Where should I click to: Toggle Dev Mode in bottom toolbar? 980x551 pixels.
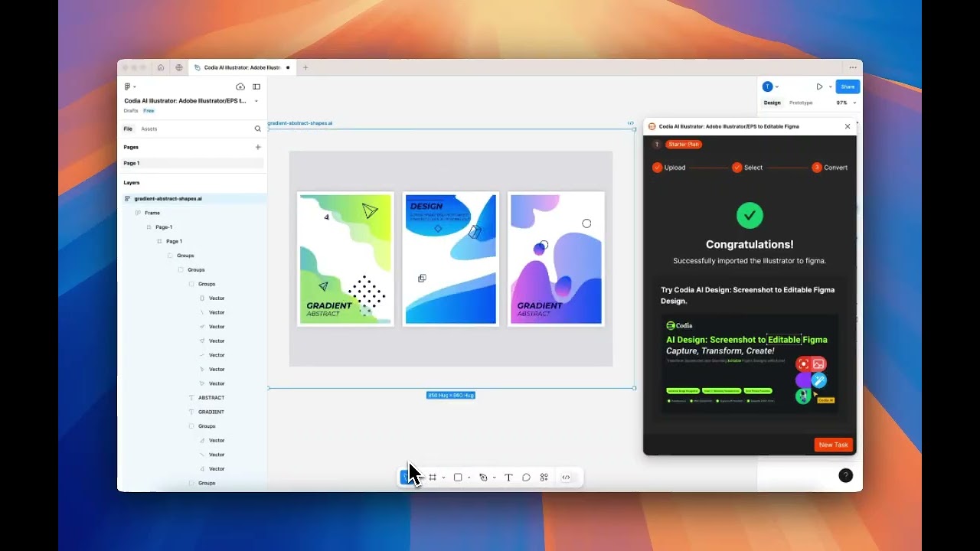(566, 478)
